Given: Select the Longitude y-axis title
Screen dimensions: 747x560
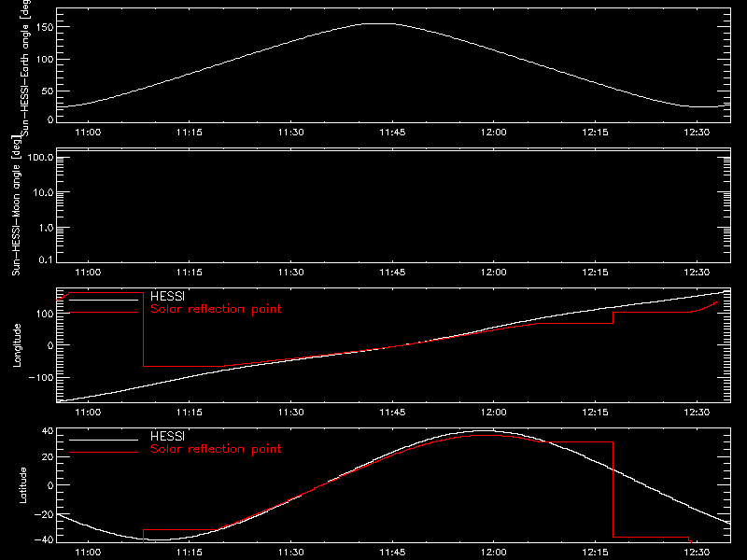Looking at the screenshot, I should [17, 345].
